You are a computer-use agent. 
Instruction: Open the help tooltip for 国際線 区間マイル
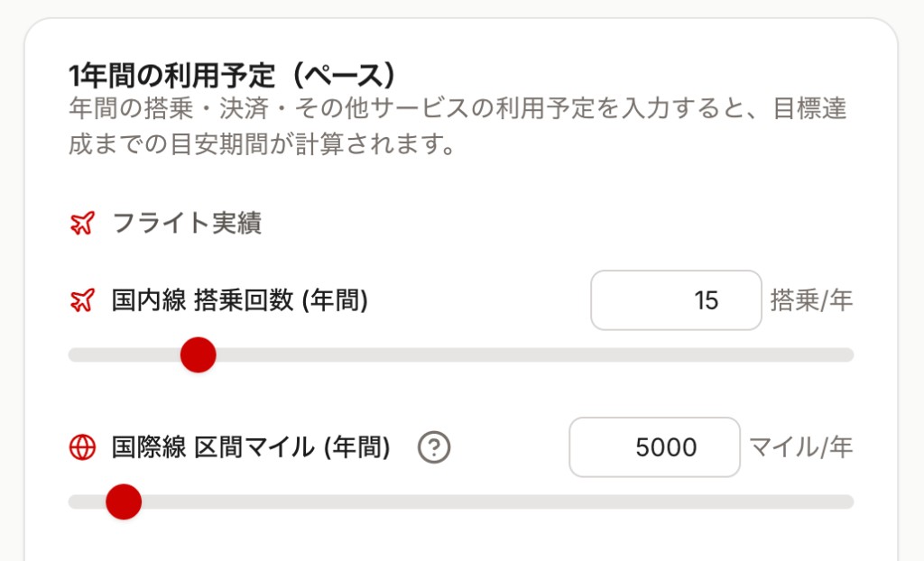coord(434,447)
